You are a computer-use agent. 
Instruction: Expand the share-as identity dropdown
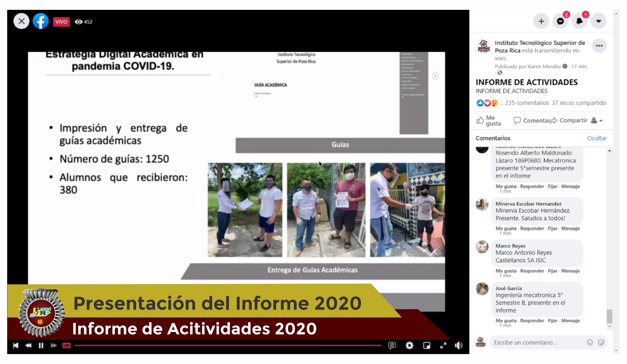tap(597, 121)
